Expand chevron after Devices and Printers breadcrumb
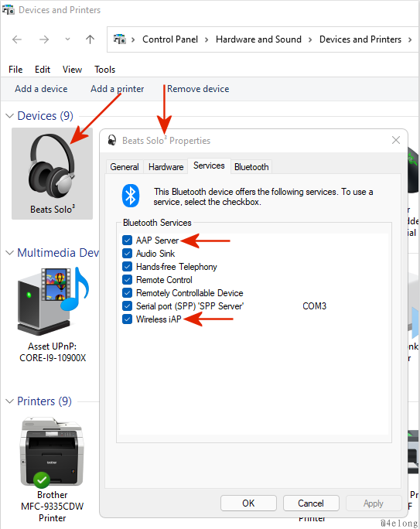 (410, 39)
